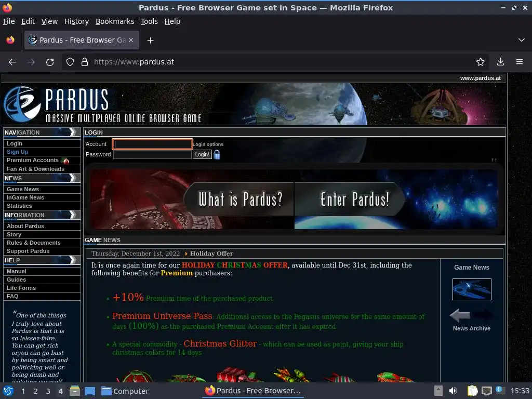
Task: Close the Pardus browser tab
Action: point(131,40)
